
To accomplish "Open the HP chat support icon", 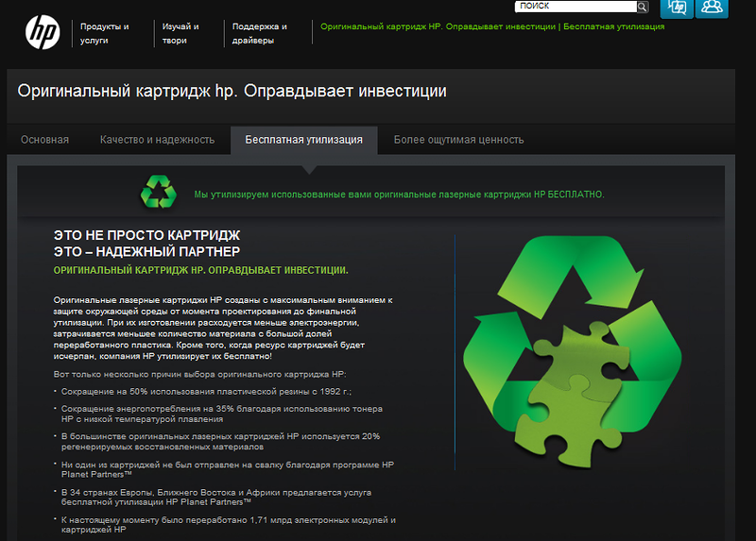I will pos(677,8).
